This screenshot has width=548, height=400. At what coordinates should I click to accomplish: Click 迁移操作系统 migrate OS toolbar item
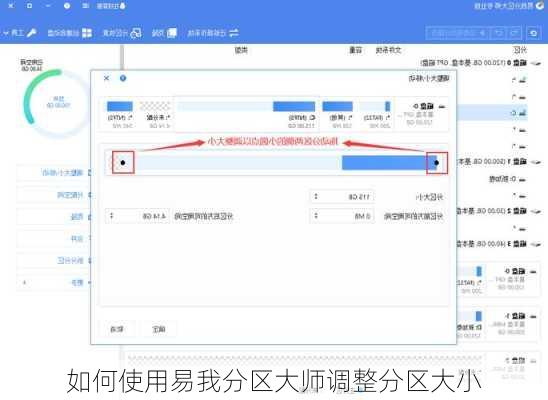(x=213, y=33)
